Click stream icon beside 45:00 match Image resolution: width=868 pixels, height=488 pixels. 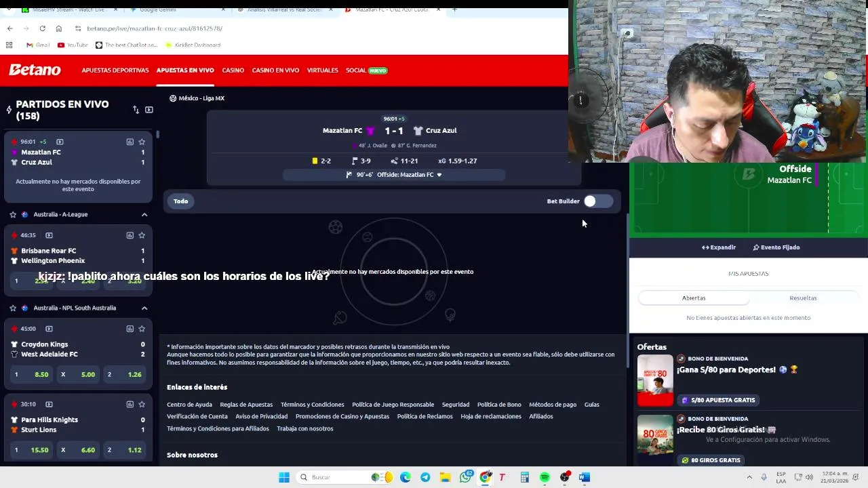[49, 329]
